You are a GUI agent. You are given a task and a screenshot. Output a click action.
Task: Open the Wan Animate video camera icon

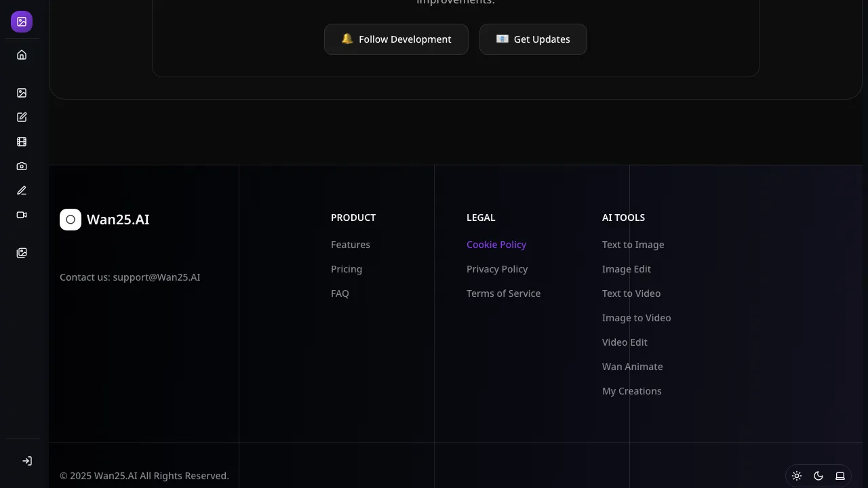(x=21, y=215)
